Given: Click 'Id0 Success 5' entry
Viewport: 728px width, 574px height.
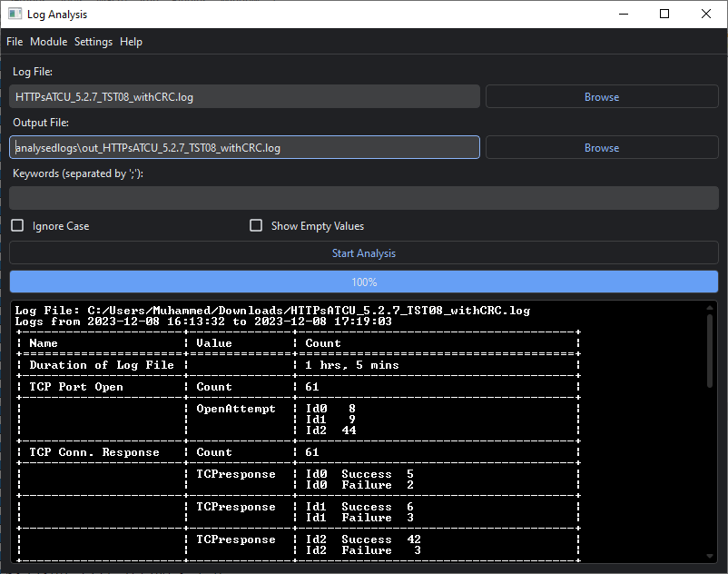Looking at the screenshot, I should click(x=359, y=474).
